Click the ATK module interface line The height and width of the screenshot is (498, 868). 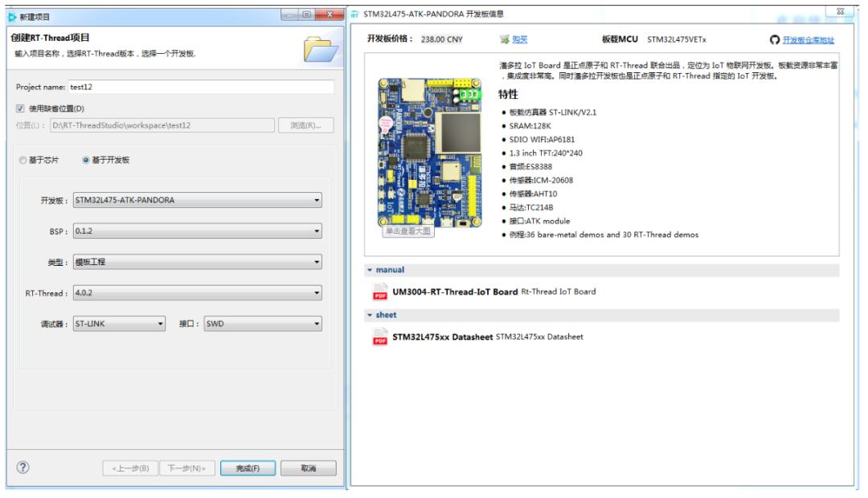tap(540, 221)
